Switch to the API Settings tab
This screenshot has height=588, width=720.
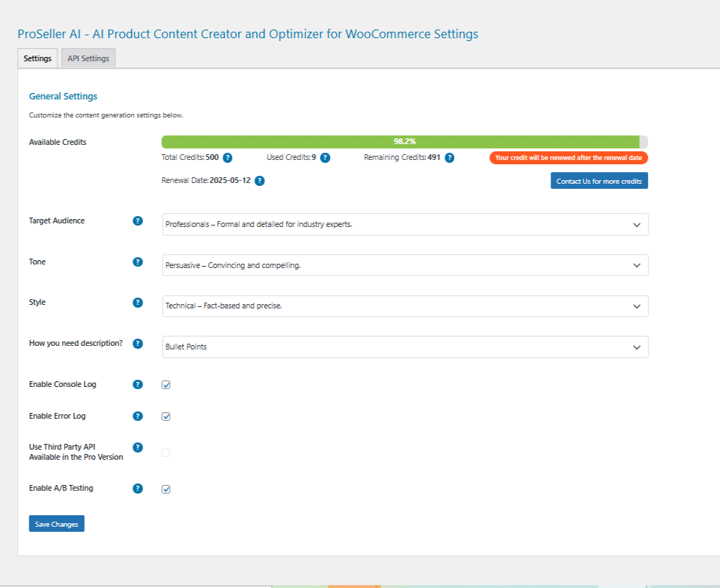[x=88, y=58]
